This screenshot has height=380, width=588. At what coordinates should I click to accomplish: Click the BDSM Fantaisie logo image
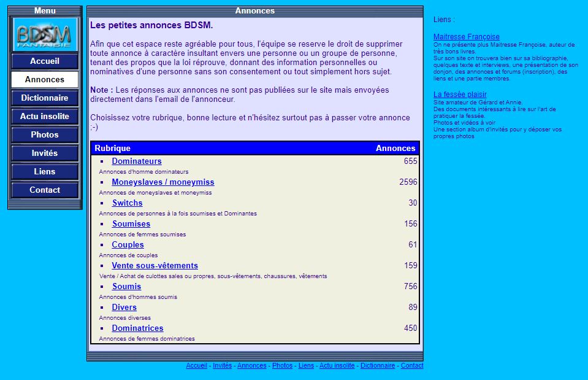[45, 34]
